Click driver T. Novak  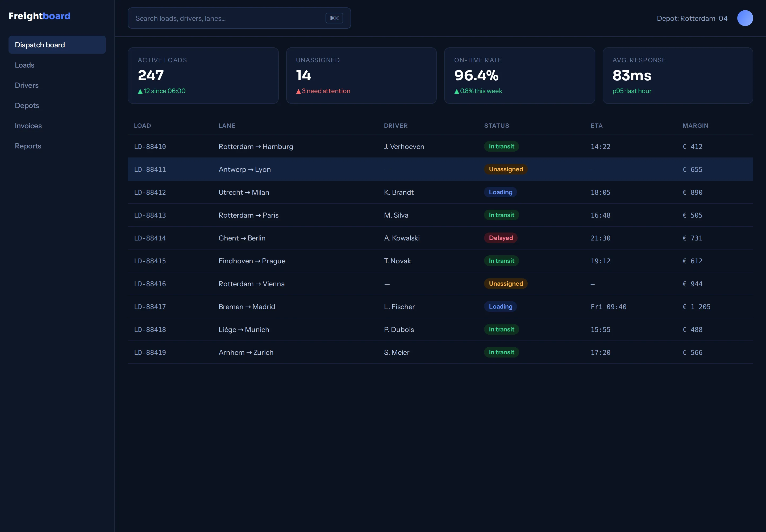(397, 261)
